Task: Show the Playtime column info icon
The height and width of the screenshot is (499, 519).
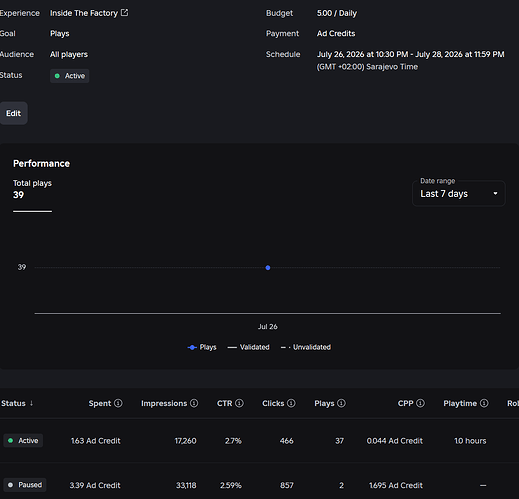Action: [484, 403]
